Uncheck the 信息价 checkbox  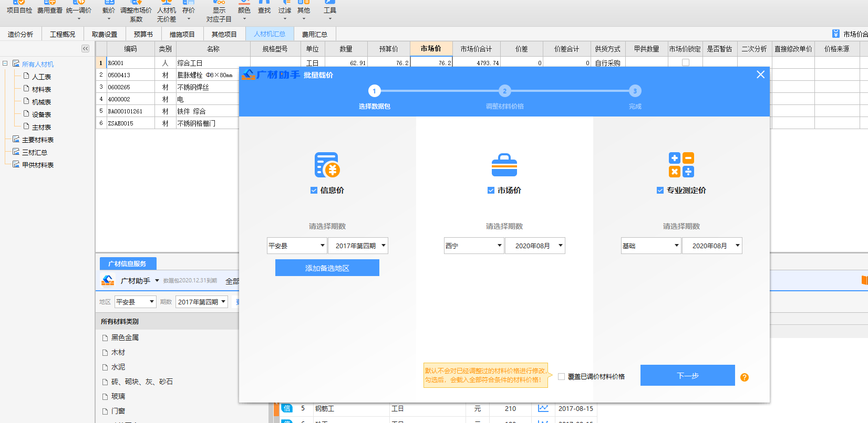coord(314,191)
